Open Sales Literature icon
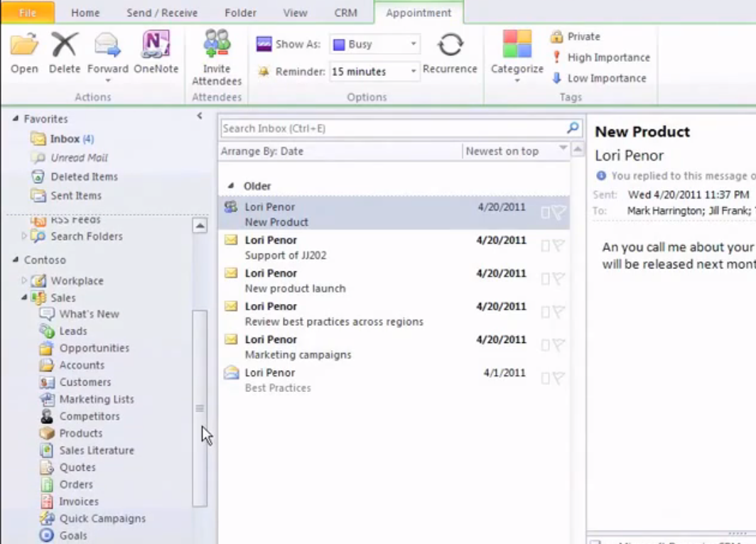The image size is (756, 544). pos(47,450)
